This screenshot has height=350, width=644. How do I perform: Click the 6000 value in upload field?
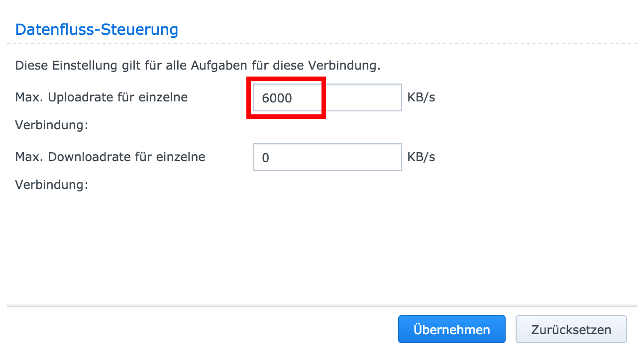[277, 98]
